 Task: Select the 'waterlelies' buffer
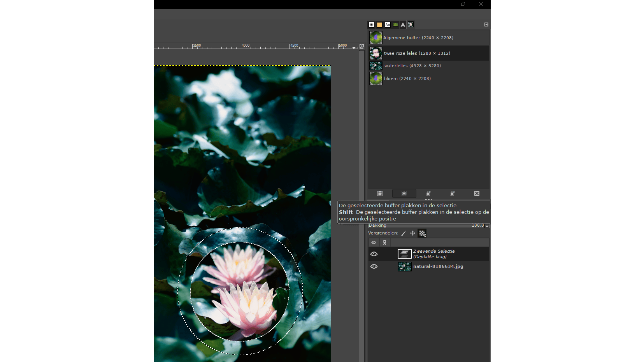[428, 66]
